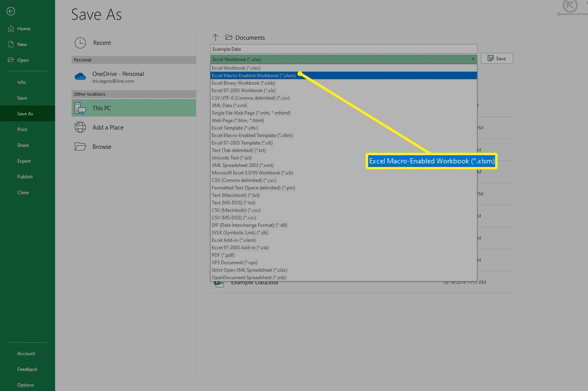The width and height of the screenshot is (588, 391).
Task: Choose Text (MS-DOS) (*.txt)
Action: coord(344,203)
